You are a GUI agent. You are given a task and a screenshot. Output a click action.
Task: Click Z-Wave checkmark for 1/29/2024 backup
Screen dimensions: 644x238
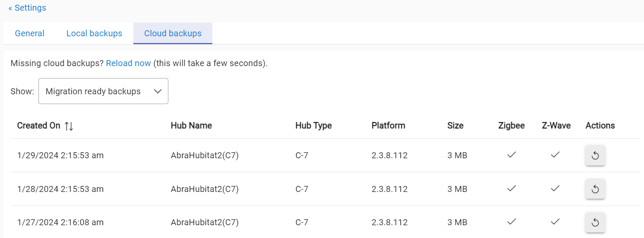coord(555,155)
